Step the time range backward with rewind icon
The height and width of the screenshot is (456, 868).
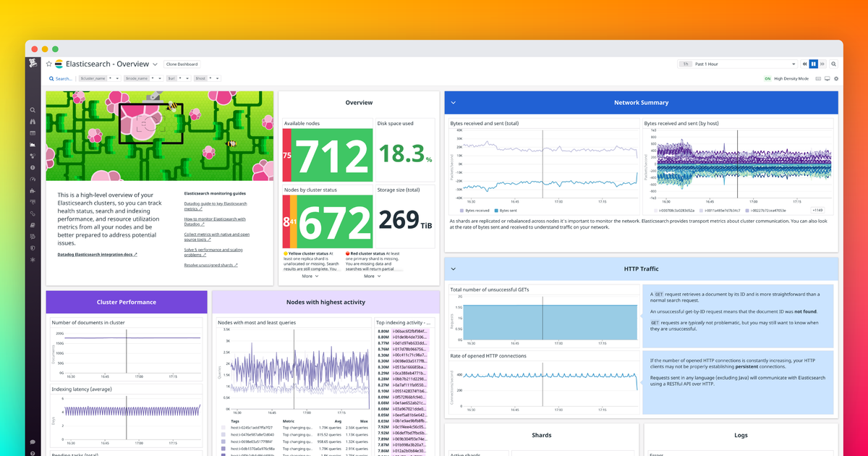[804, 64]
